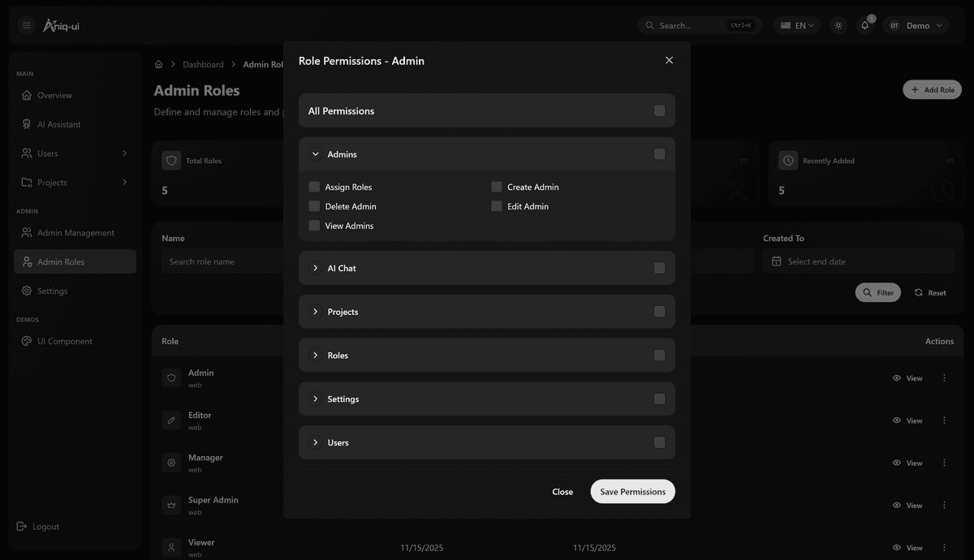Go to Overview in the sidebar
974x560 pixels.
point(54,95)
